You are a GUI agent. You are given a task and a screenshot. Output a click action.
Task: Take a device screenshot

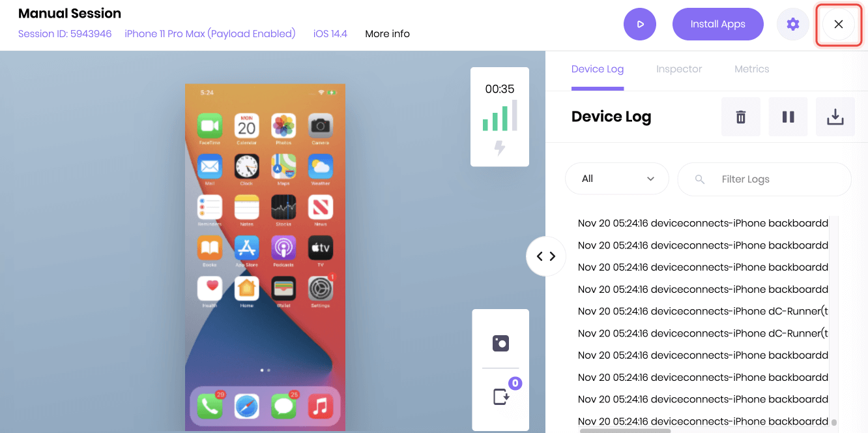[x=500, y=344]
